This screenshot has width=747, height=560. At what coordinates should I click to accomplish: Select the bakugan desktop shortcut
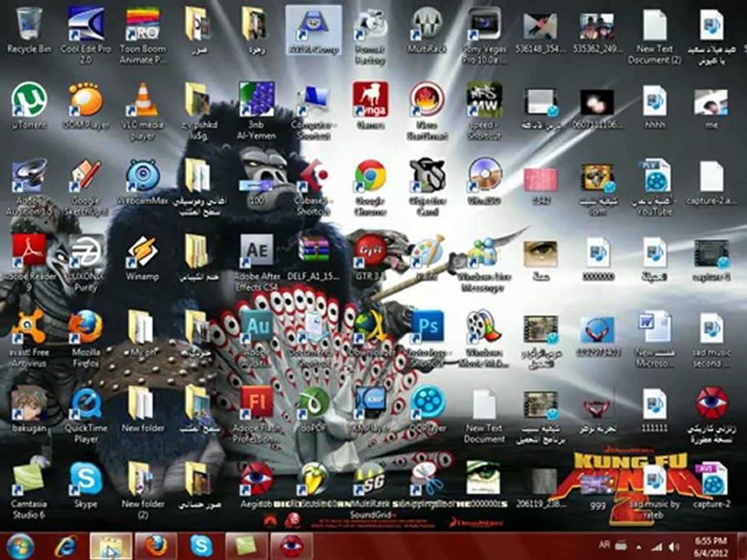(x=29, y=410)
